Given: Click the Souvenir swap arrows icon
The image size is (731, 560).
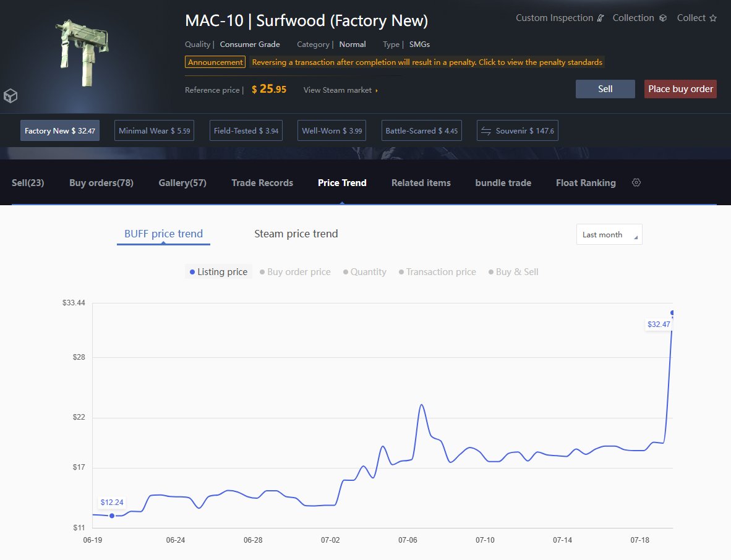Looking at the screenshot, I should (485, 131).
